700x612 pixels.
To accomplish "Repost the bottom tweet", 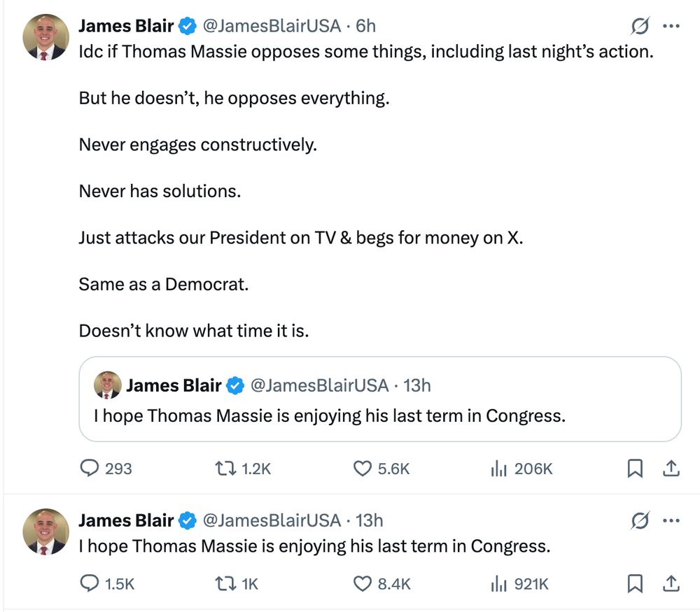I will click(x=227, y=583).
